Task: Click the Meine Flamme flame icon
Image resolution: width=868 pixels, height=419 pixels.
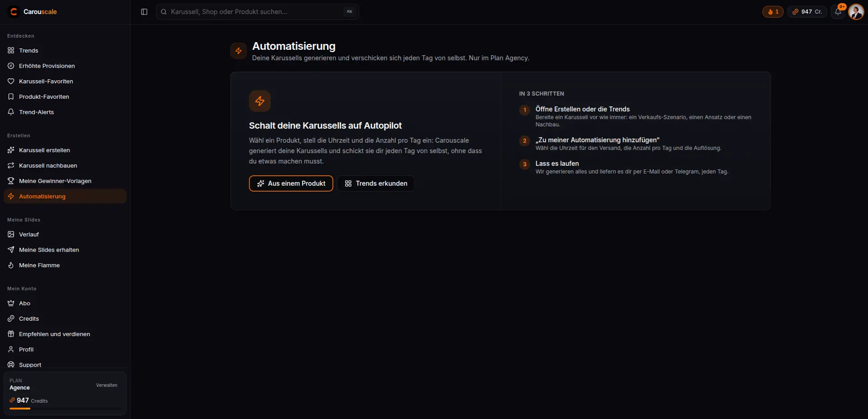Action: click(11, 265)
